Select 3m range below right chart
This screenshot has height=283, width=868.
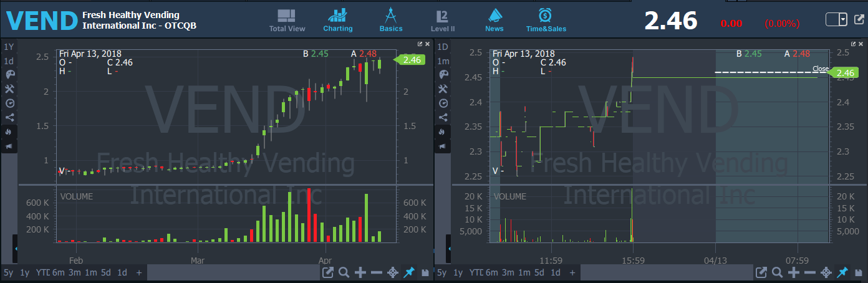point(508,272)
